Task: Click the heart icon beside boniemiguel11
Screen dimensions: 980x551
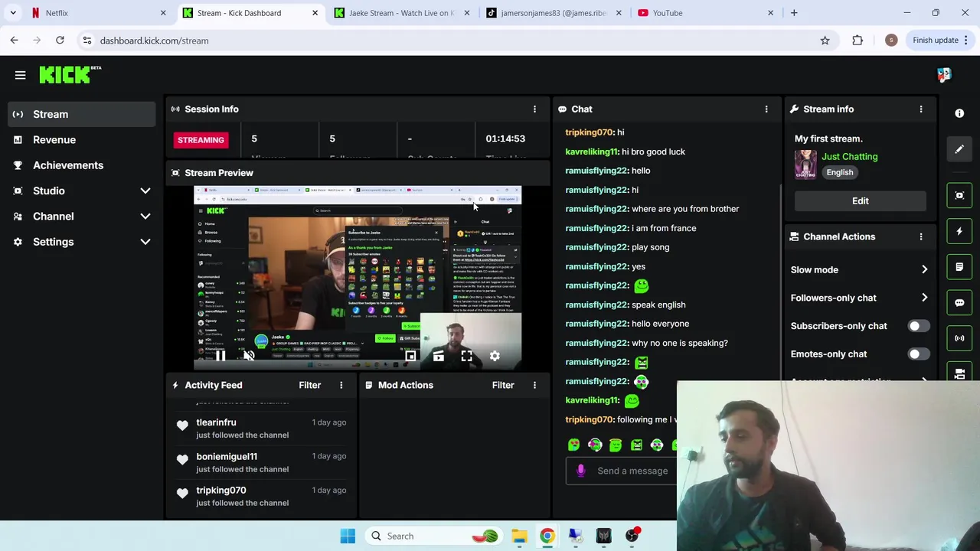Action: point(182,460)
